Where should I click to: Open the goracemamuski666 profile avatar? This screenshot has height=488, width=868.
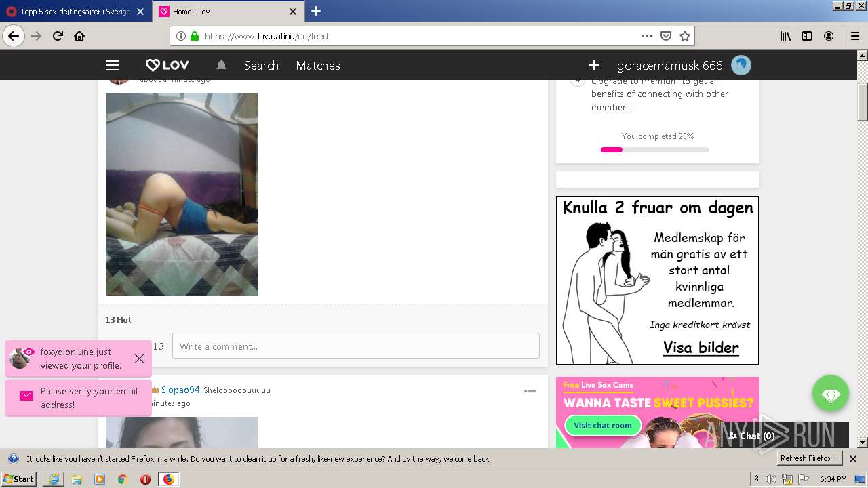pos(741,65)
